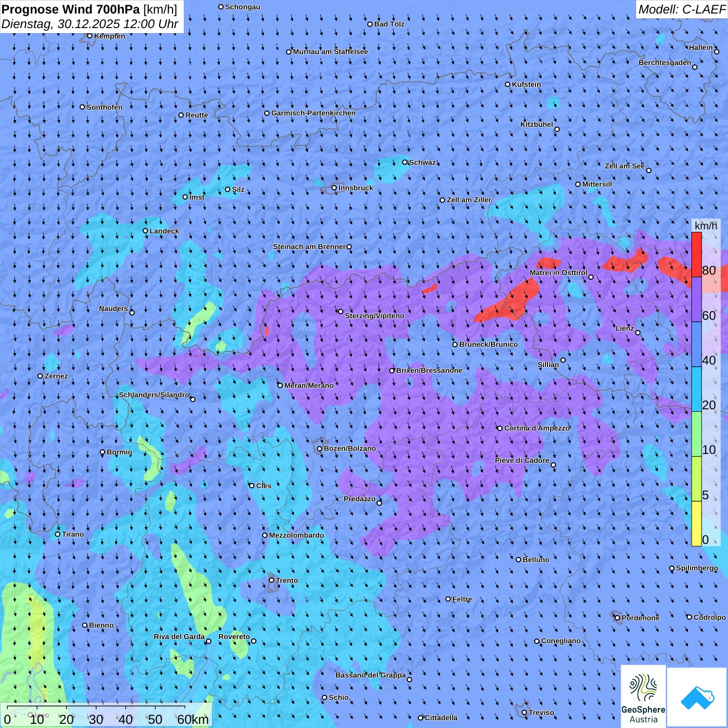The width and height of the screenshot is (728, 728).
Task: Click the Landeck label
Action: click(164, 231)
